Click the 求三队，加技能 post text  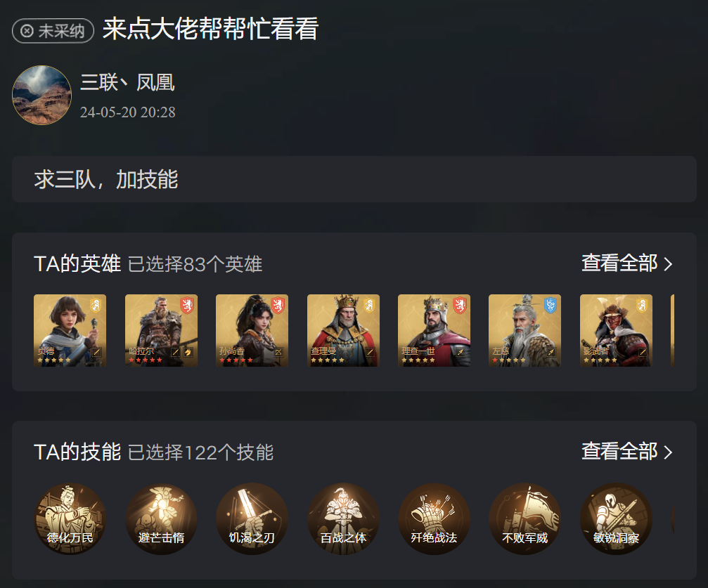(106, 180)
